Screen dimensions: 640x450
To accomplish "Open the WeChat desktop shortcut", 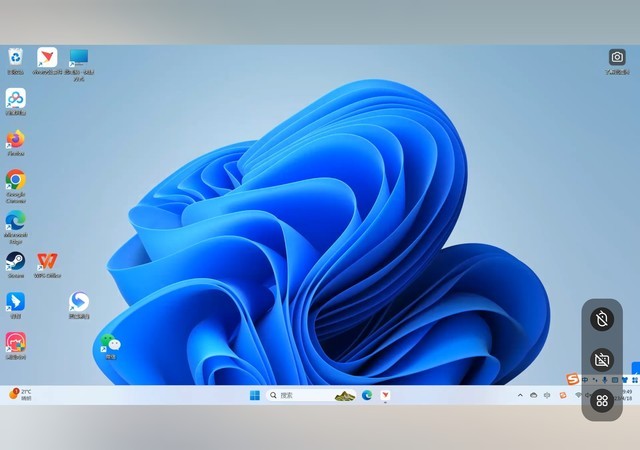I will 111,346.
